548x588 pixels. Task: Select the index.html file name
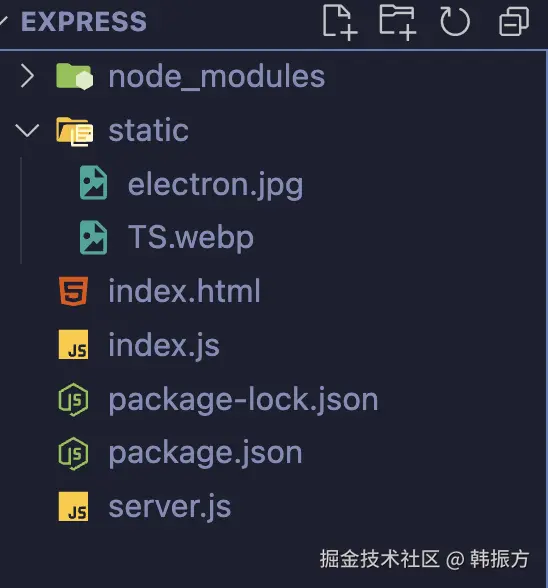pos(184,291)
